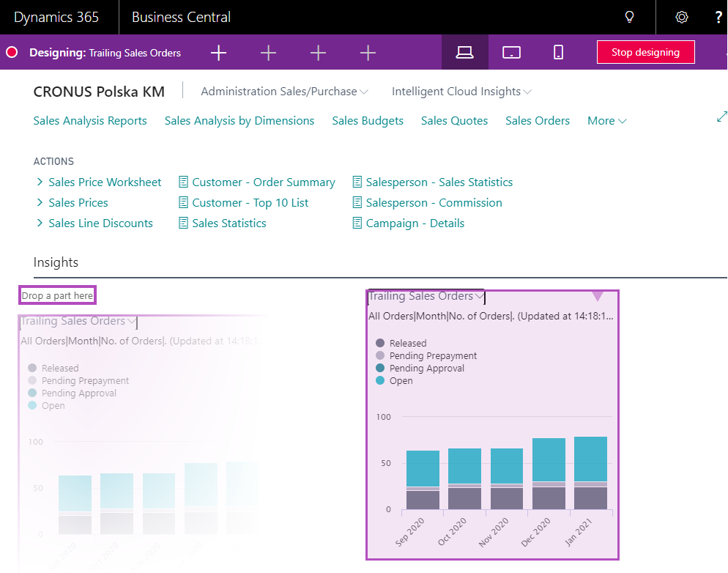The width and height of the screenshot is (728, 573).
Task: Expand the More navigation menu
Action: point(607,121)
